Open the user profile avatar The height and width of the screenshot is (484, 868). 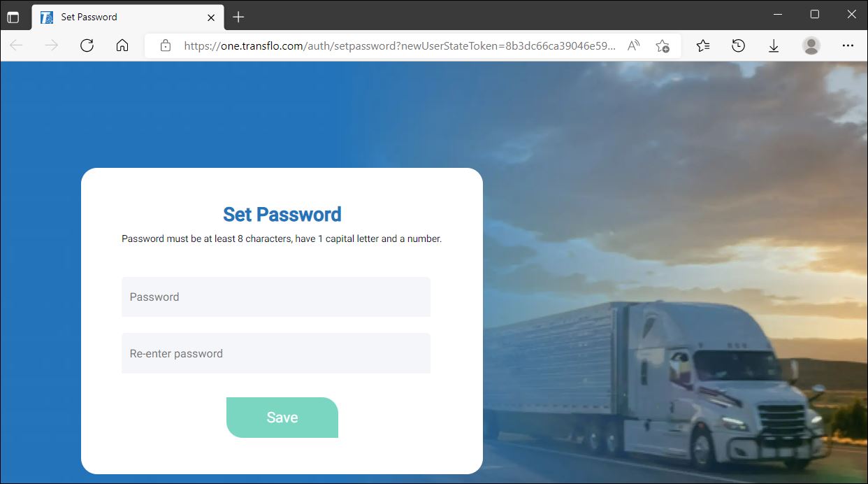[x=811, y=45]
